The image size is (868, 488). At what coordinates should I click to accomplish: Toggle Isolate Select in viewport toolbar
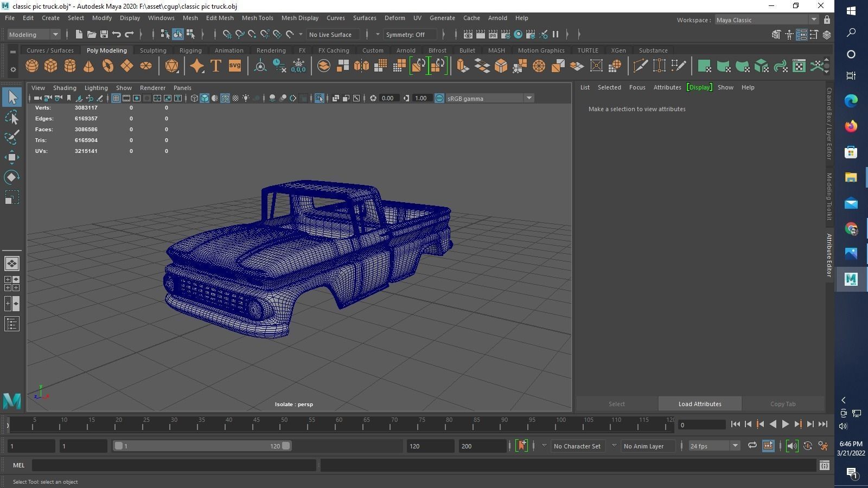[x=319, y=98]
